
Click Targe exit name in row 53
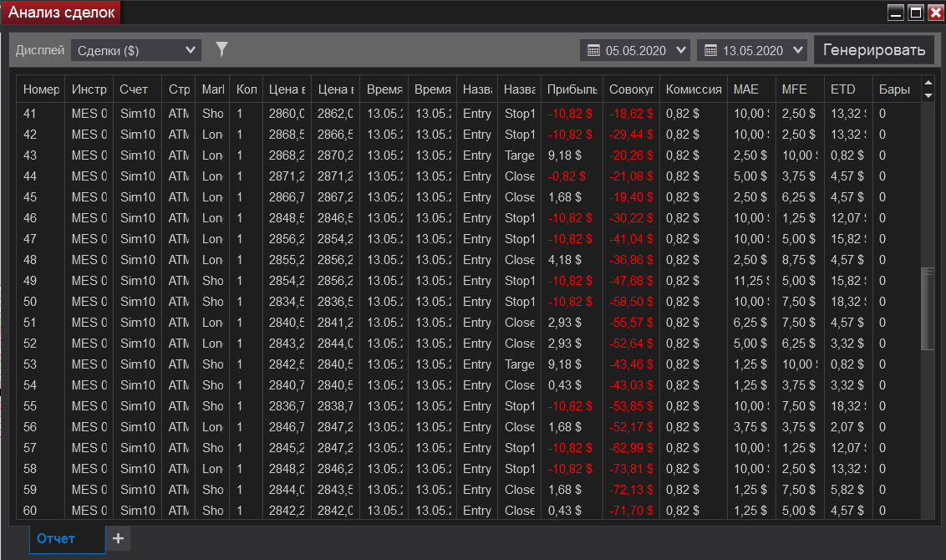pyautogui.click(x=520, y=364)
